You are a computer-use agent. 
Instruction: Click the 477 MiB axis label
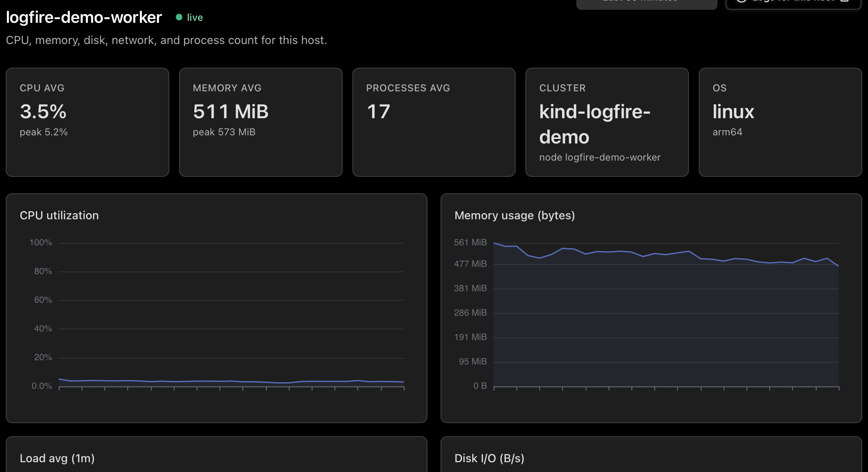(x=470, y=264)
